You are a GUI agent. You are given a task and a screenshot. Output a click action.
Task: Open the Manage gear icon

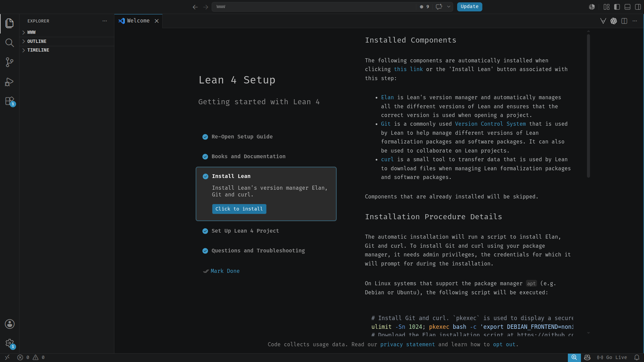[x=9, y=344]
